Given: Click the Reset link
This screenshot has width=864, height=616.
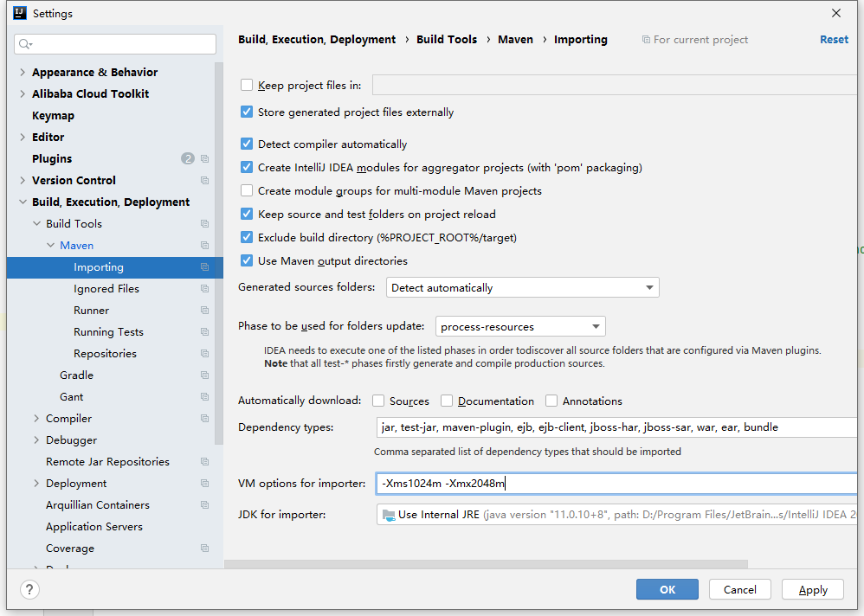Looking at the screenshot, I should tap(835, 40).
